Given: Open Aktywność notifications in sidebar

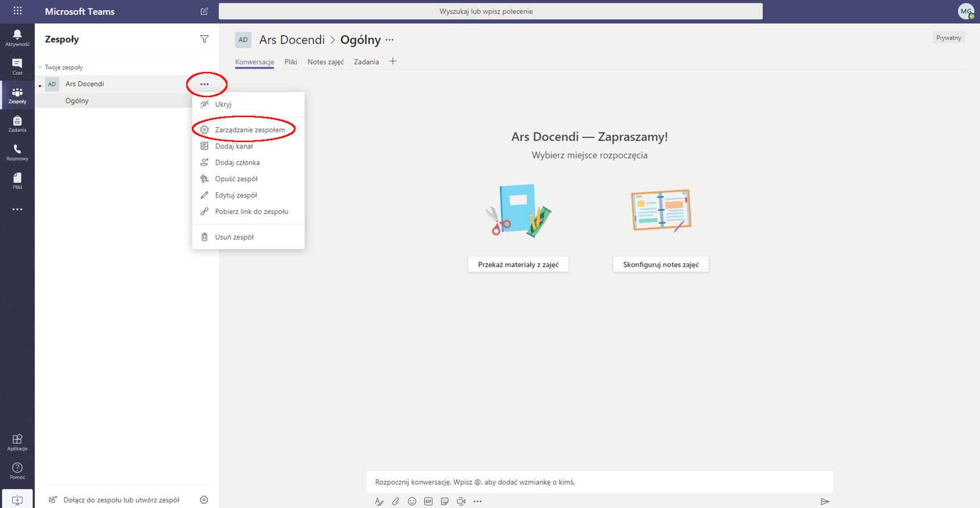Looking at the screenshot, I should (x=18, y=37).
